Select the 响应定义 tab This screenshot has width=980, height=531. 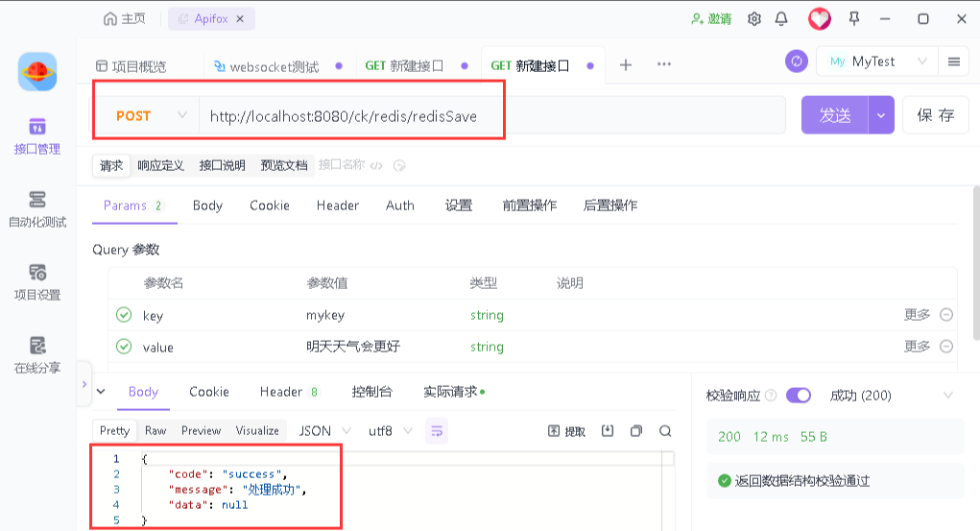(160, 166)
